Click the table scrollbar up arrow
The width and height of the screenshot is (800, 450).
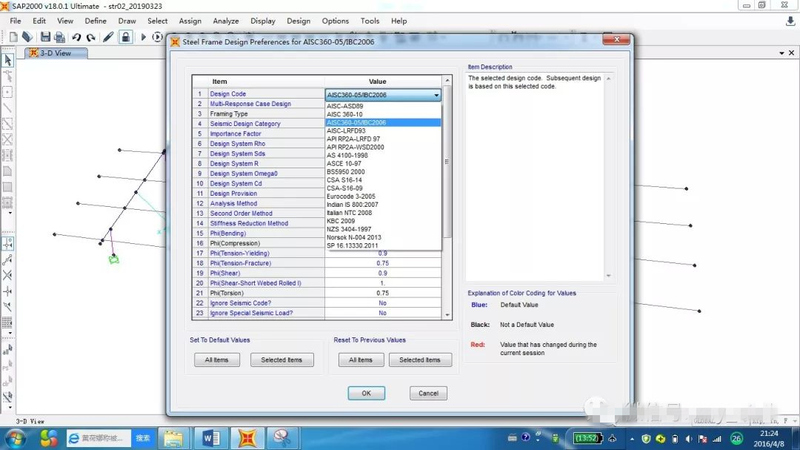click(x=447, y=81)
